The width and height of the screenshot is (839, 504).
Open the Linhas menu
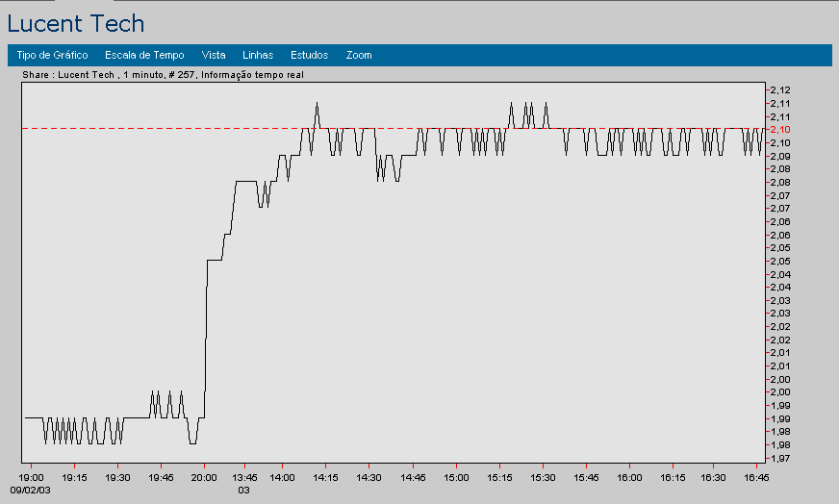(x=258, y=55)
